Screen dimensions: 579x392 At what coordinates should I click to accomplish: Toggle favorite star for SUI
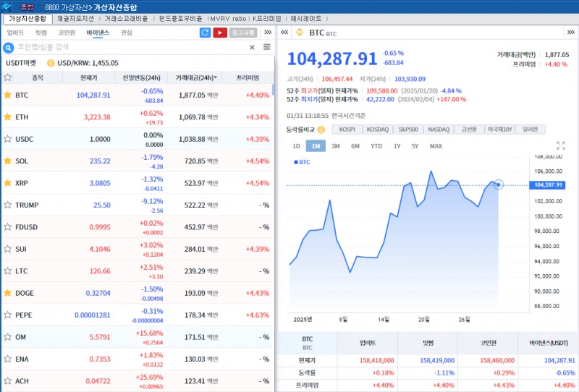point(7,249)
